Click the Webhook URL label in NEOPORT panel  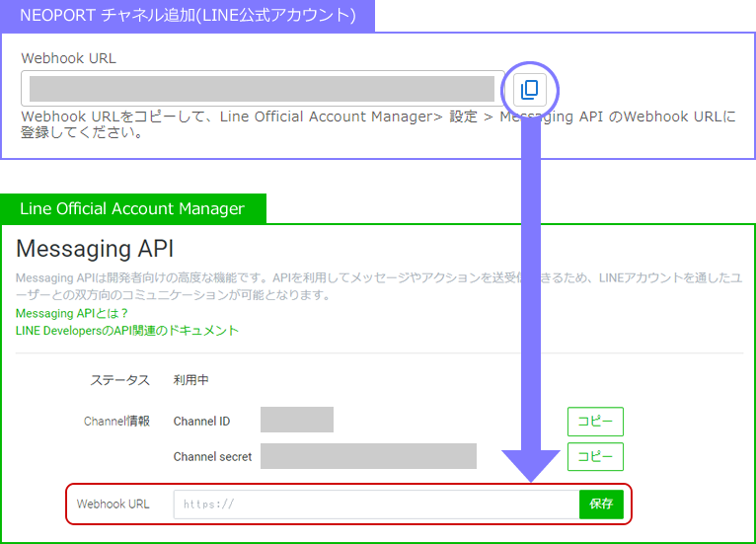coord(68,58)
